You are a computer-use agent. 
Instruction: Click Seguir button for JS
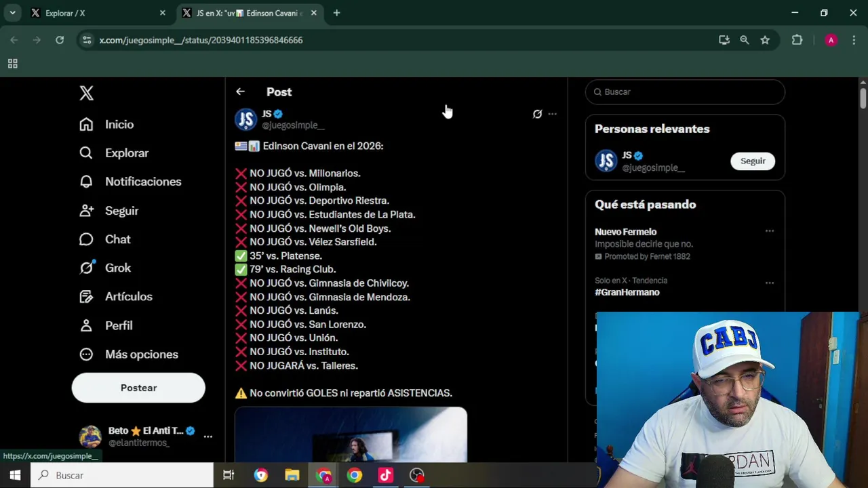[753, 161]
